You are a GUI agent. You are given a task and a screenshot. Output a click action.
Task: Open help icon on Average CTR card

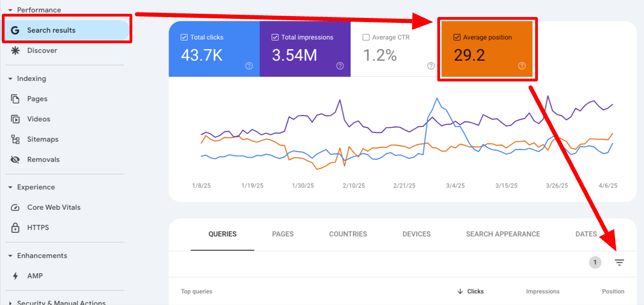coord(431,66)
